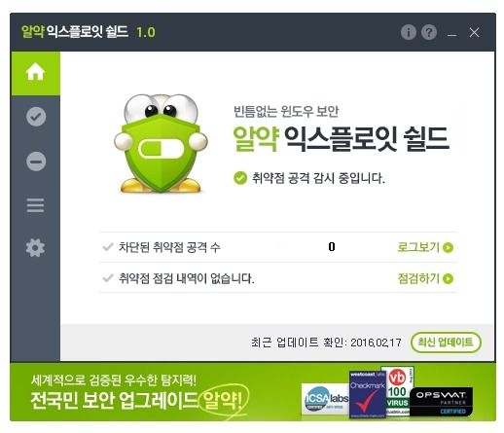This screenshot has height=433, width=504.
Task: Click the green arrow beside 로그보기
Action: [x=448, y=247]
